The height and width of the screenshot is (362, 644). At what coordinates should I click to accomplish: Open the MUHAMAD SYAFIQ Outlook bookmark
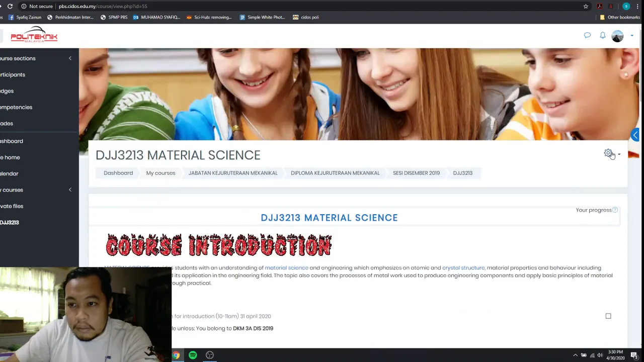(x=156, y=17)
